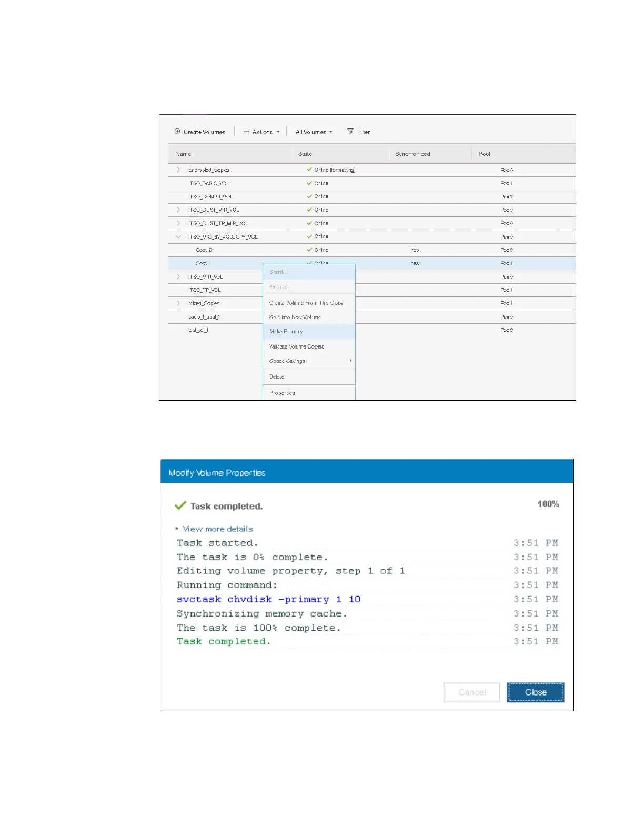Open the Actions dropdown menu

261,132
